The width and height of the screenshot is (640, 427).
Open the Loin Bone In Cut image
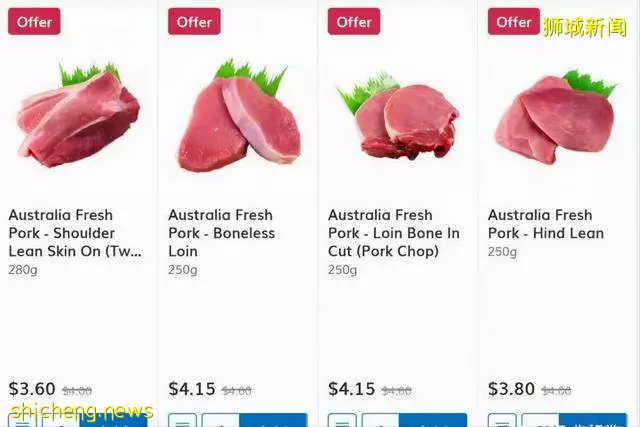pos(397,116)
